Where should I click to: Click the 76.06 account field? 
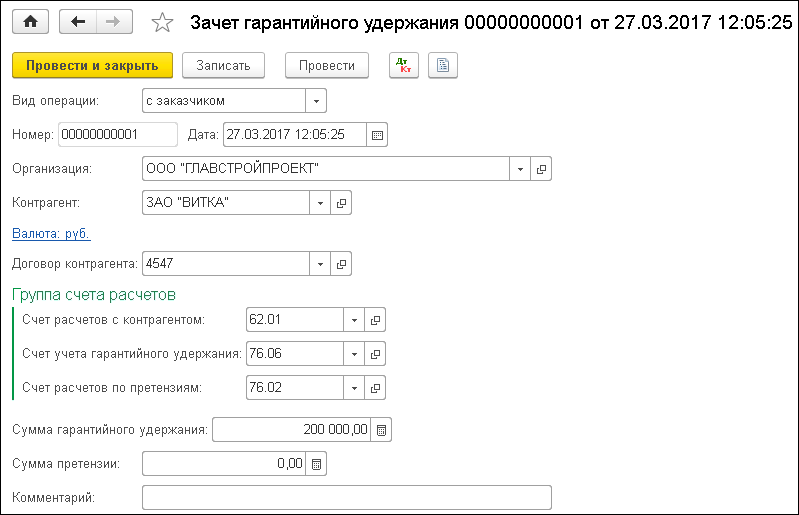click(x=295, y=354)
